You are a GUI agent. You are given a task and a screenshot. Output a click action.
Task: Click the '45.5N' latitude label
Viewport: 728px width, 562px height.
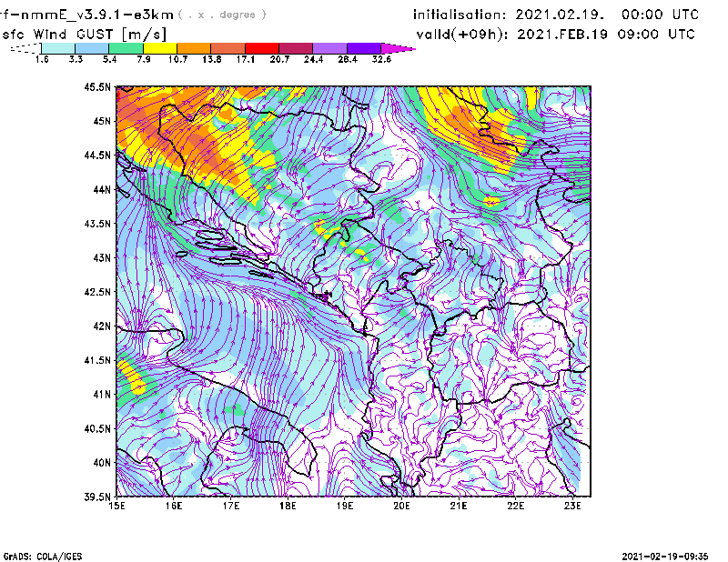click(x=97, y=86)
